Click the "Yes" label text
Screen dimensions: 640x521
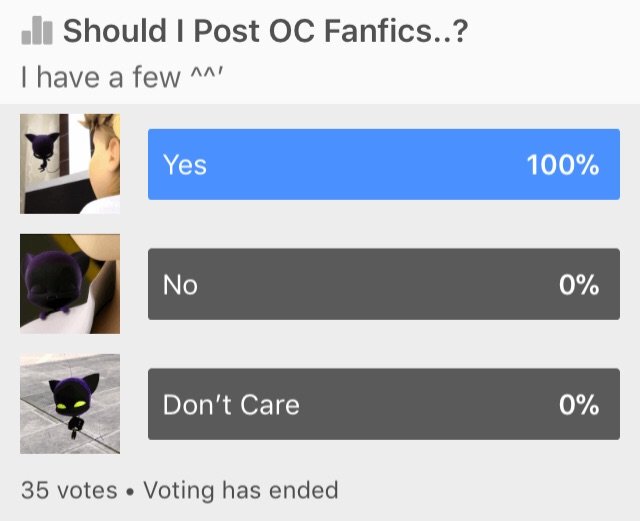pyautogui.click(x=185, y=165)
